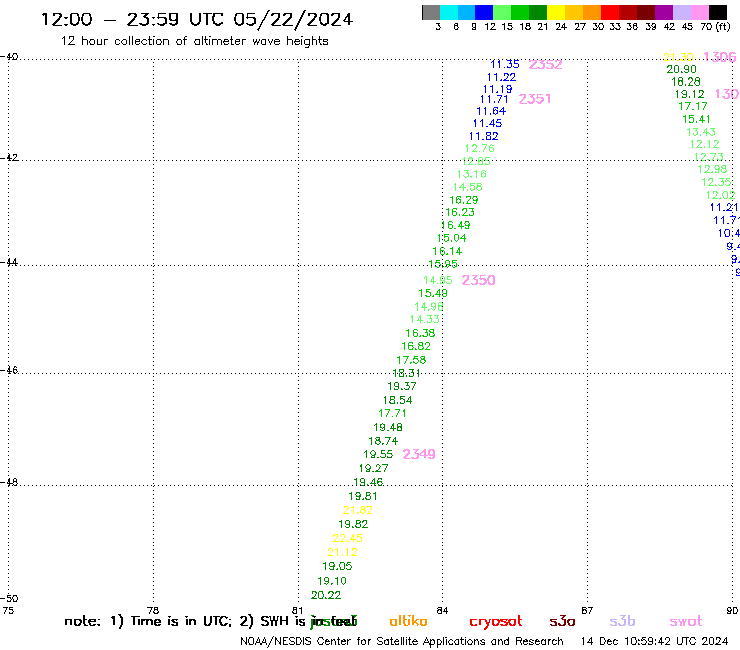Click the wave height value 19.81
Screen dimensions: 740x650
click(x=363, y=497)
